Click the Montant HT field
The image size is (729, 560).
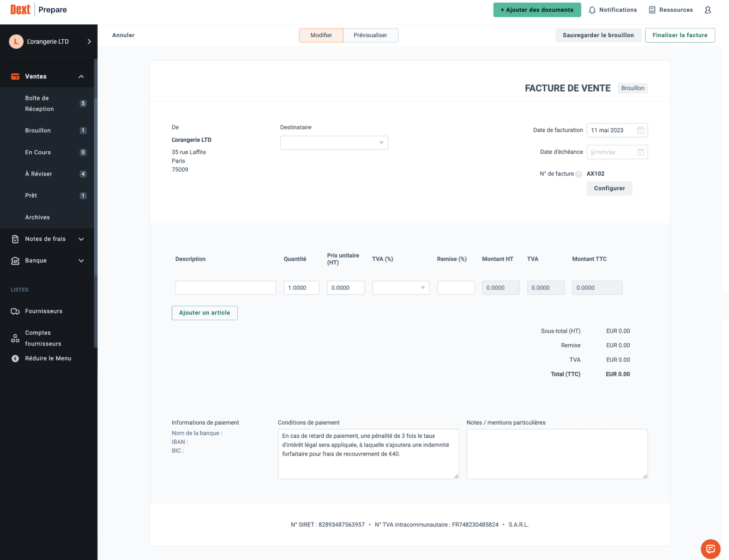pos(501,288)
